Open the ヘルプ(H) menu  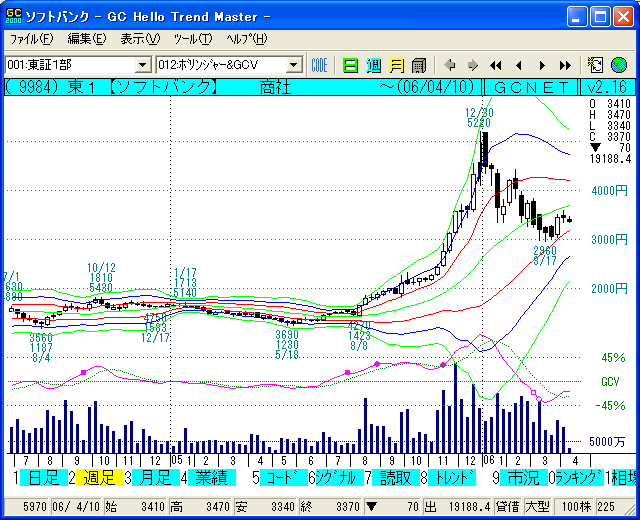tap(247, 39)
